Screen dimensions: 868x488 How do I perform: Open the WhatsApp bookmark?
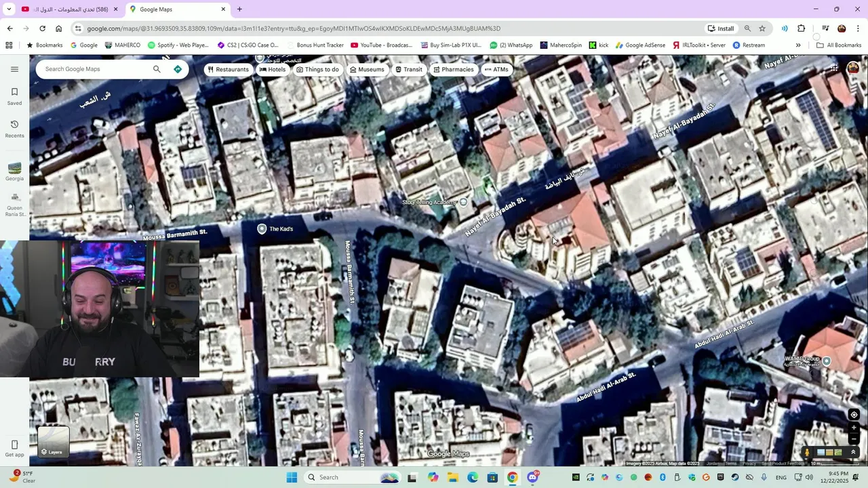tap(511, 45)
